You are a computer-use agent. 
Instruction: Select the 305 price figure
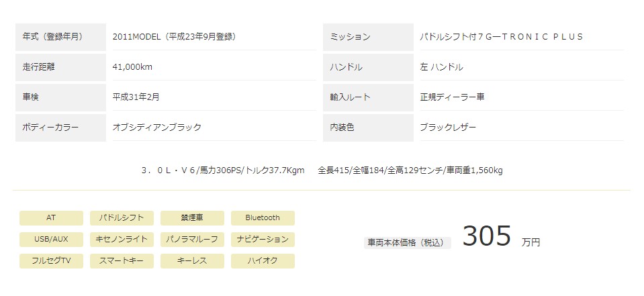[487, 236]
